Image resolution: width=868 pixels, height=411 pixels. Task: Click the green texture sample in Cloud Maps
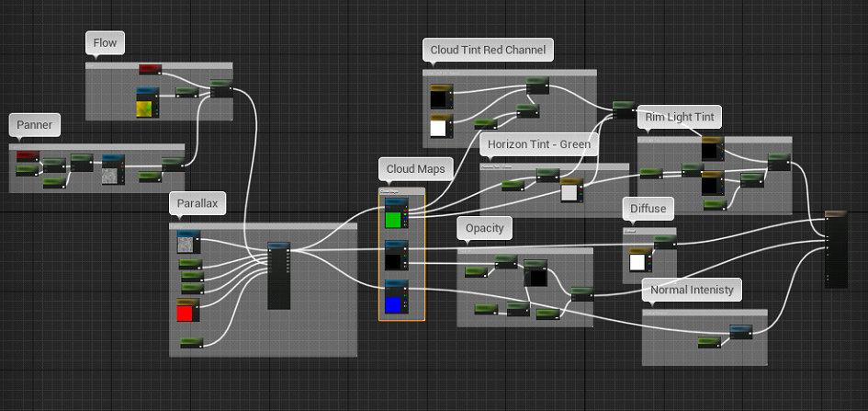click(x=394, y=218)
